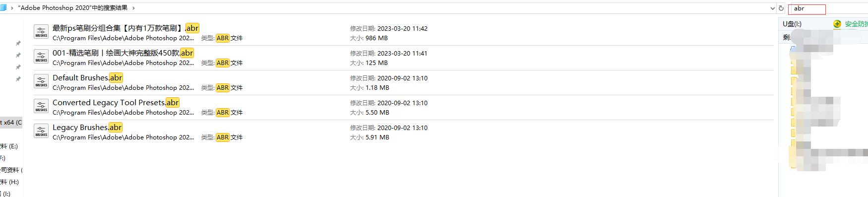
Task: Click the green plus icon next to 安全防护
Action: pyautogui.click(x=837, y=24)
